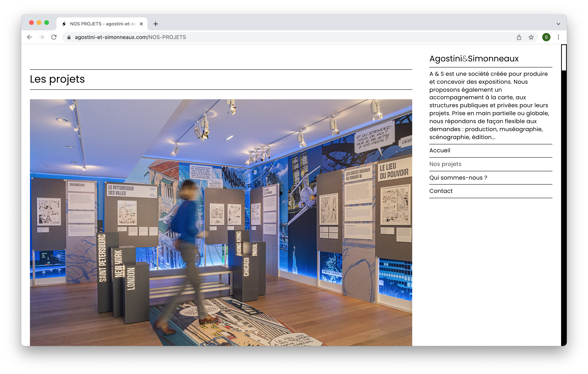Click the browser forward arrow

[42, 37]
